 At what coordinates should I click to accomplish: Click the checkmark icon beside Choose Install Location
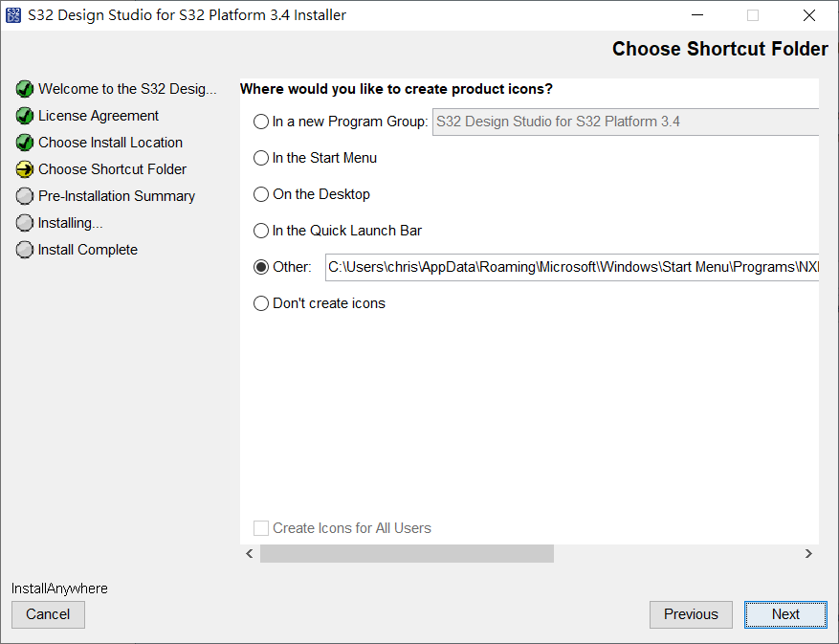click(x=25, y=143)
